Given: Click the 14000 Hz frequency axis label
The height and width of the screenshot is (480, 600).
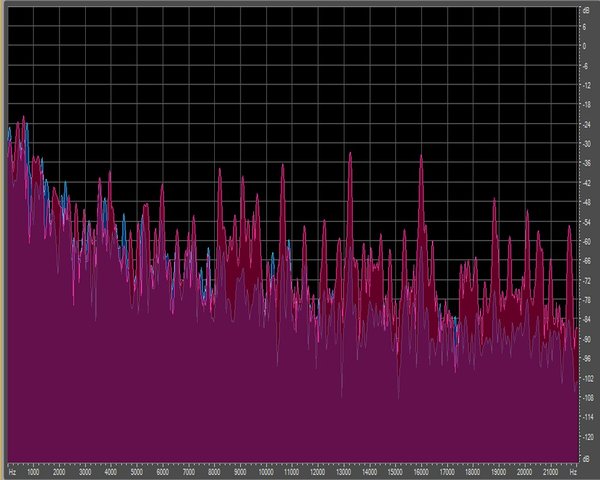Looking at the screenshot, I should pyautogui.click(x=369, y=472).
